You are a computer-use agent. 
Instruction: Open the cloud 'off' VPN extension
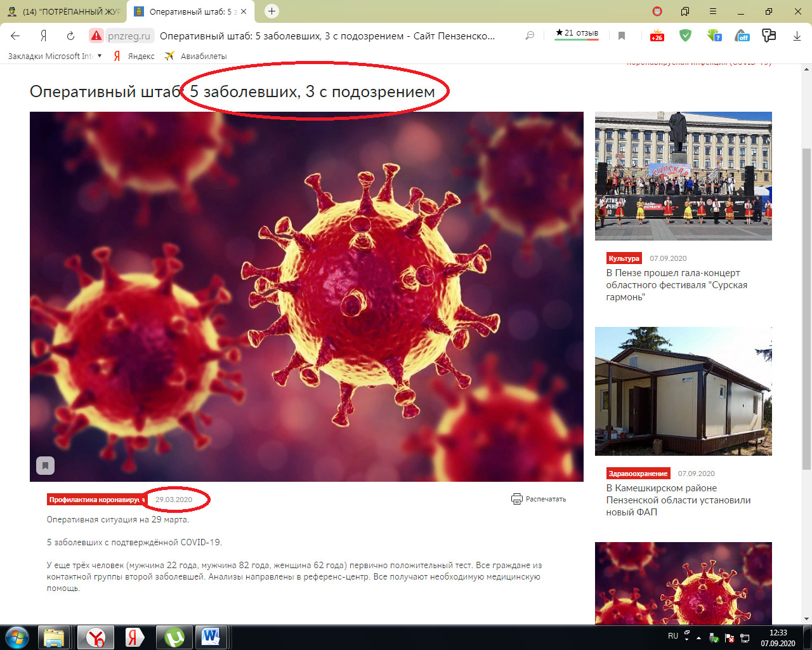pos(742,36)
